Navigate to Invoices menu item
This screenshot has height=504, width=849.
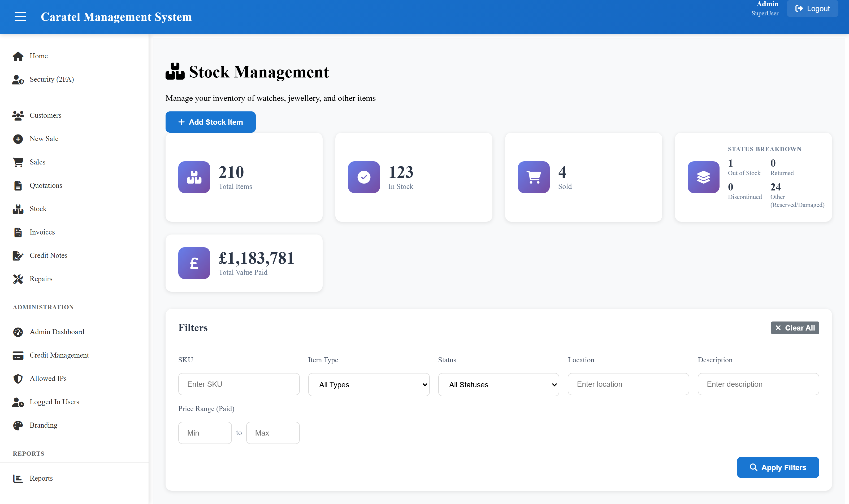click(x=42, y=232)
